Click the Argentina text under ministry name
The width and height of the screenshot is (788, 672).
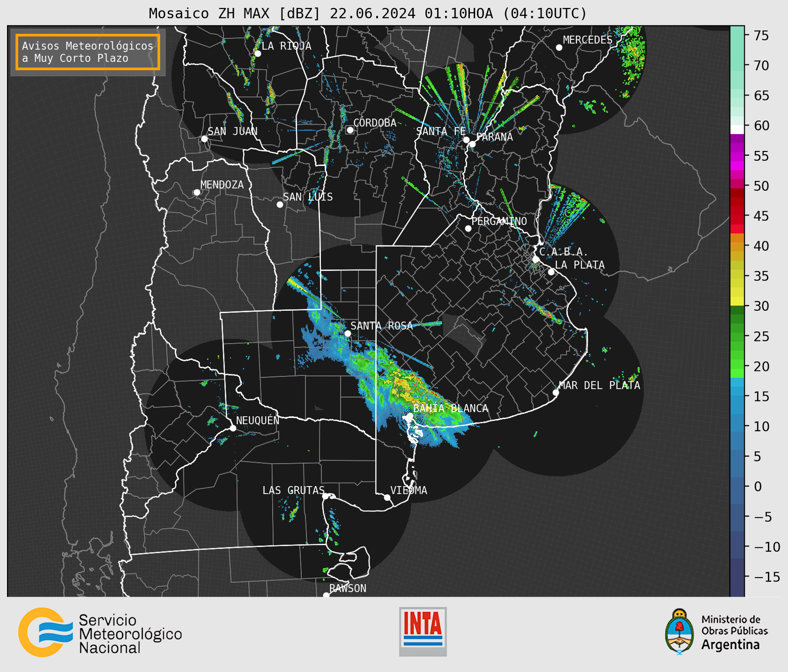pos(731,644)
